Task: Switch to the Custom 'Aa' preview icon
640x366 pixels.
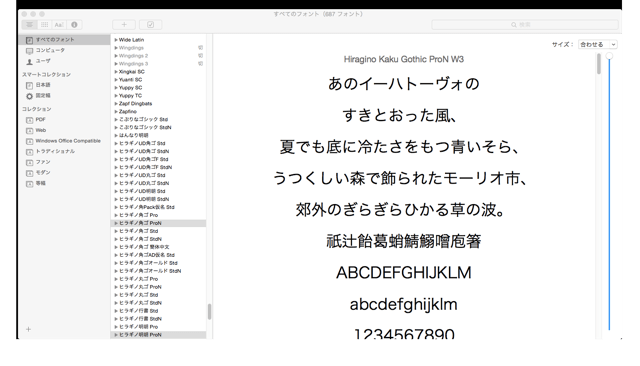Action: (59, 25)
